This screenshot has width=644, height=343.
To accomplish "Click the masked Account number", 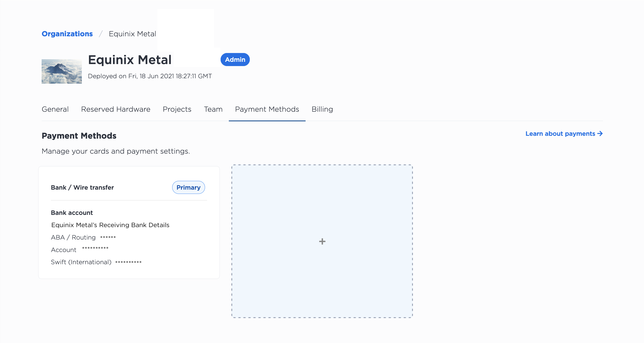I will (95, 248).
